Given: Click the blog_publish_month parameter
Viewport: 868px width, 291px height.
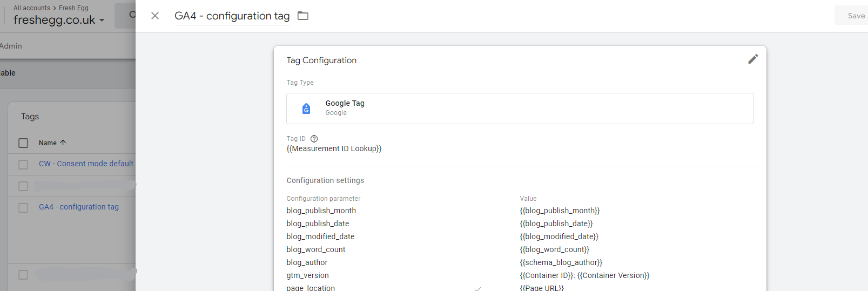Looking at the screenshot, I should [321, 211].
